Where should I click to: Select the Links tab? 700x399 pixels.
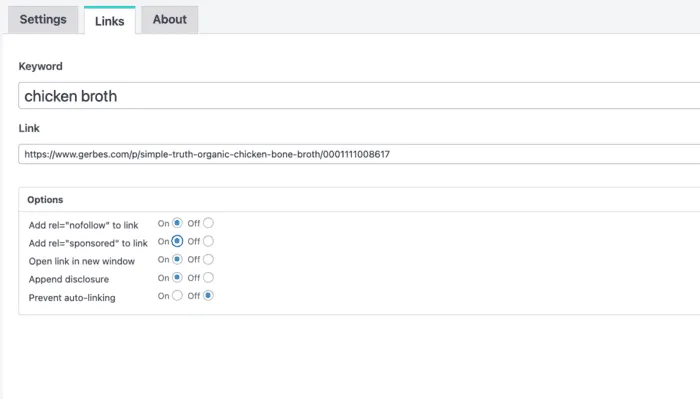click(x=109, y=21)
